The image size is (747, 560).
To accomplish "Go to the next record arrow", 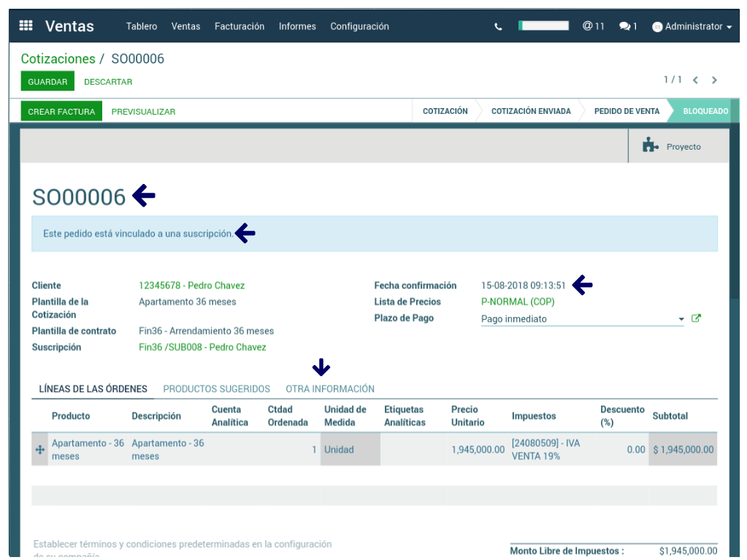I will [x=715, y=80].
